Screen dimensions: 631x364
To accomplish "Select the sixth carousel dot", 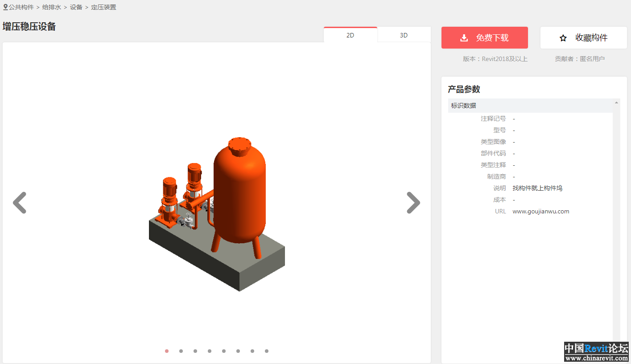I will 238,351.
